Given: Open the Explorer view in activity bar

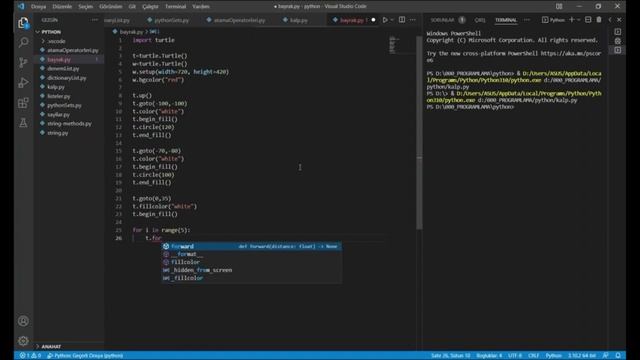Looking at the screenshot, I should [x=23, y=23].
